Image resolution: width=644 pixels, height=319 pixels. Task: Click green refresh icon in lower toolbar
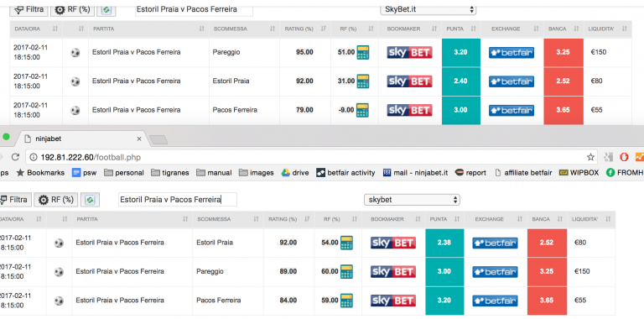pos(90,200)
